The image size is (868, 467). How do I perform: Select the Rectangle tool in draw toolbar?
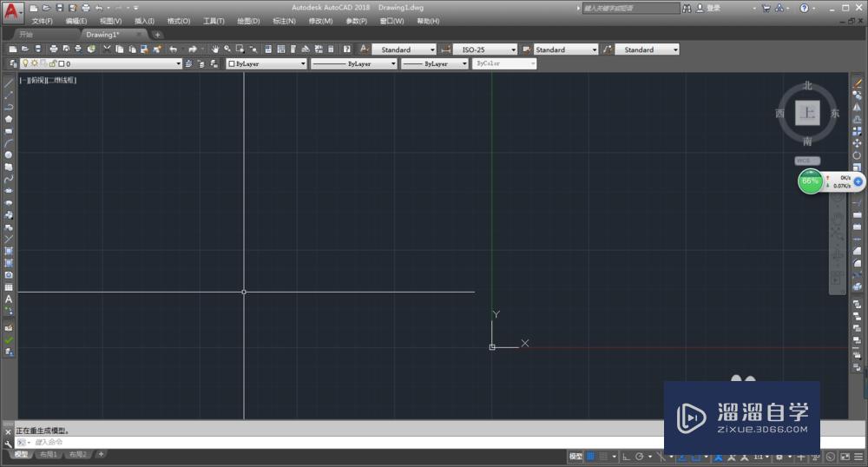tap(9, 131)
